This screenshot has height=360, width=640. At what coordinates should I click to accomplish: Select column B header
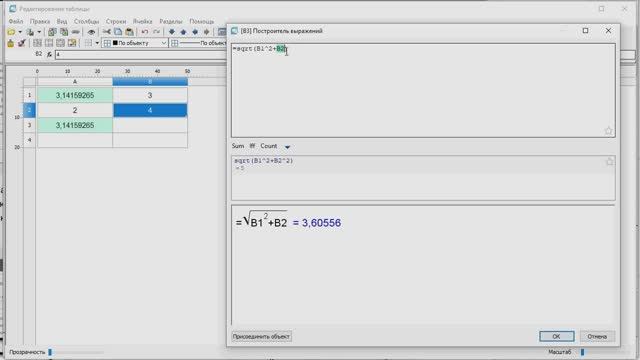coord(150,82)
